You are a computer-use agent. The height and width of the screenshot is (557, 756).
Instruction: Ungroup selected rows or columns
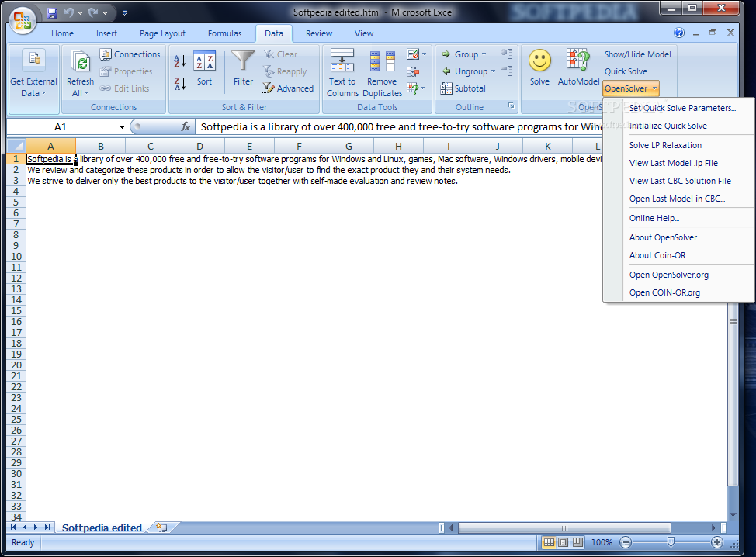pos(465,71)
